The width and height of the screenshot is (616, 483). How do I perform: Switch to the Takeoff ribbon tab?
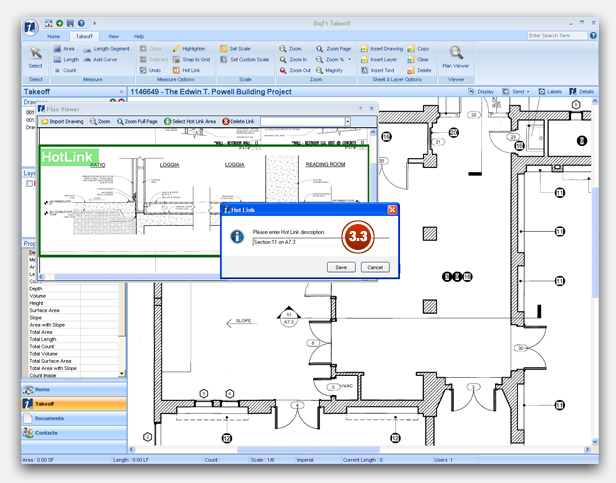point(84,36)
